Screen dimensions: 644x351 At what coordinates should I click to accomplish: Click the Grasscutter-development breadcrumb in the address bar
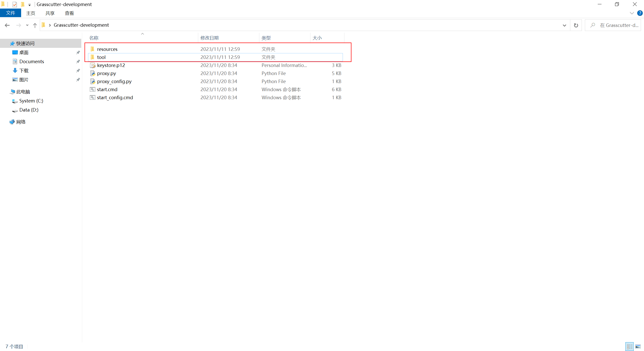coord(81,25)
